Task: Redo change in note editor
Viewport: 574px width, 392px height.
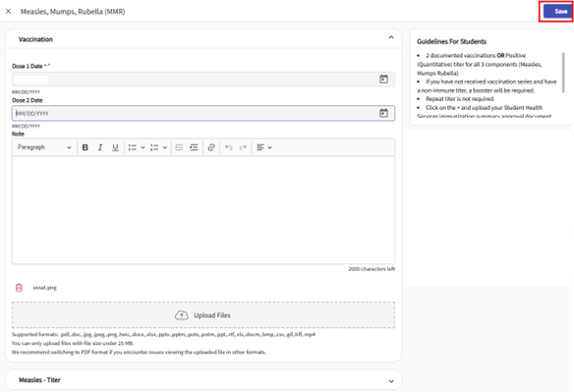Action: coord(243,147)
